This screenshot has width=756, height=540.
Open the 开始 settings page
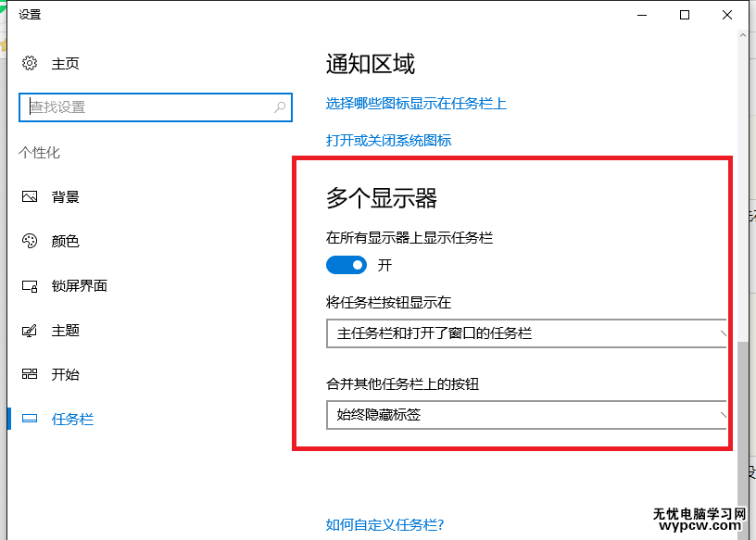pyautogui.click(x=65, y=374)
